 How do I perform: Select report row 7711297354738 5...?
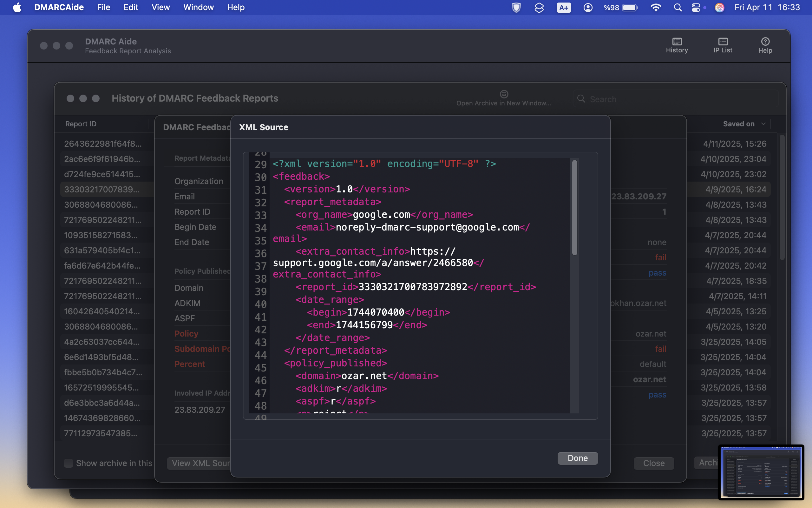(x=100, y=433)
